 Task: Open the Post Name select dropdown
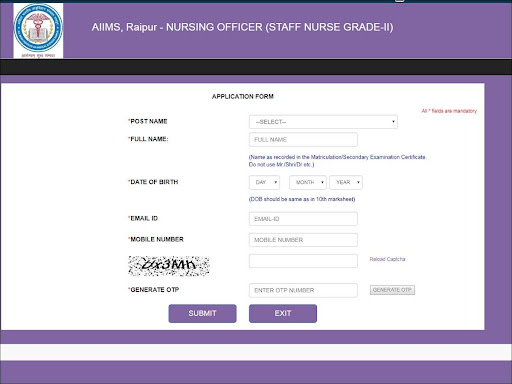[323, 122]
